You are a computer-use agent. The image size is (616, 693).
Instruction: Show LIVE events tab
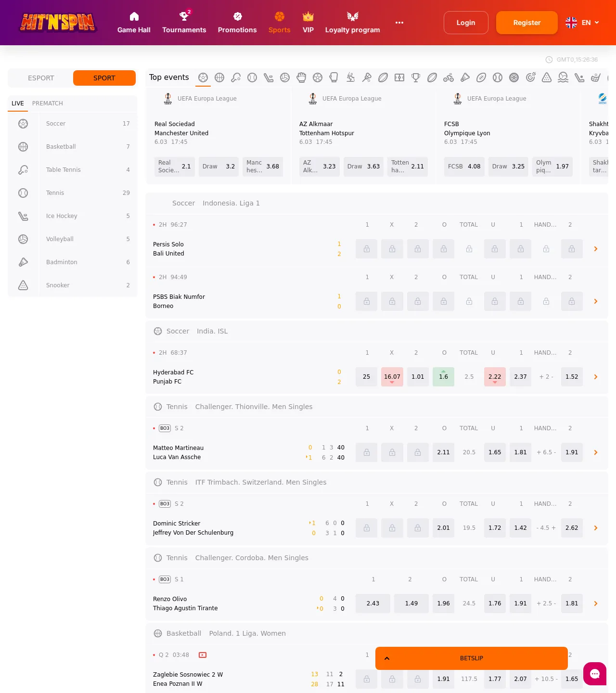pos(18,103)
